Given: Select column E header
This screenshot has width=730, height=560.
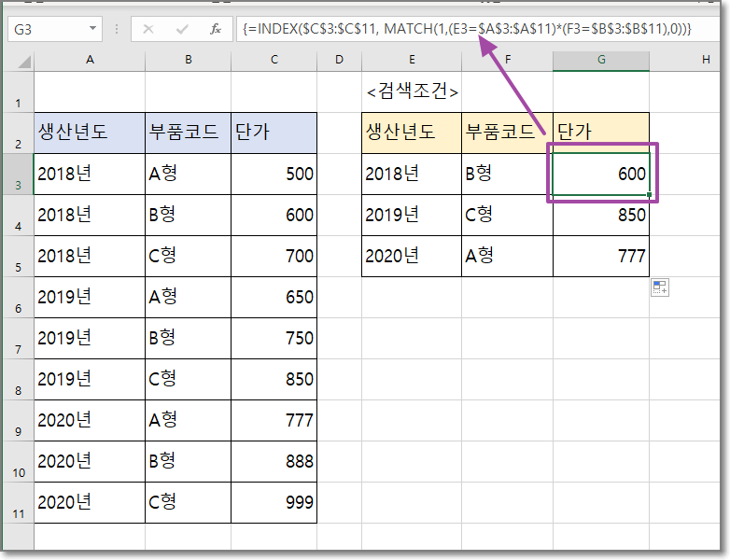Looking at the screenshot, I should point(412,61).
